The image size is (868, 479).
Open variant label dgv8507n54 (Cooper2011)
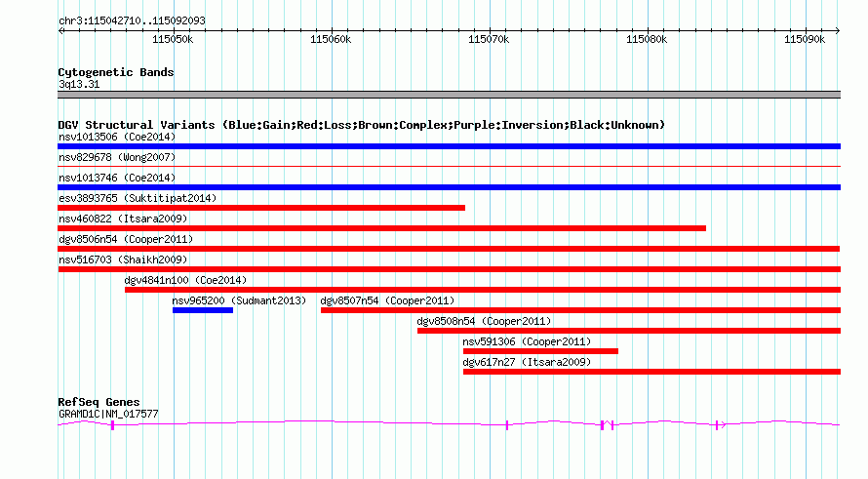pos(387,300)
